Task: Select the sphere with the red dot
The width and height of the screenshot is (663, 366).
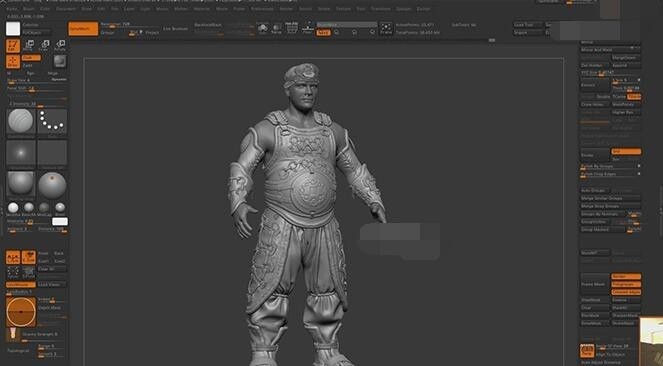Action: click(x=52, y=184)
